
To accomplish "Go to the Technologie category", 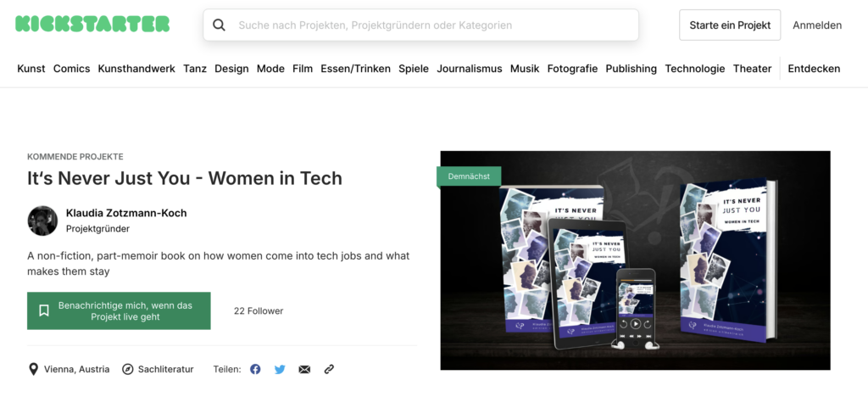I will 694,69.
